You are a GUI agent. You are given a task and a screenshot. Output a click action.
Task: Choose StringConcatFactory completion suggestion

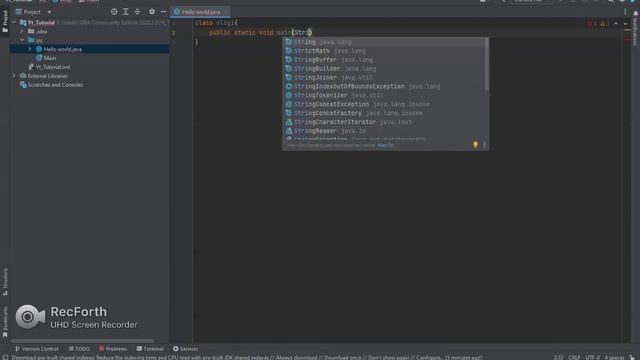(384, 113)
